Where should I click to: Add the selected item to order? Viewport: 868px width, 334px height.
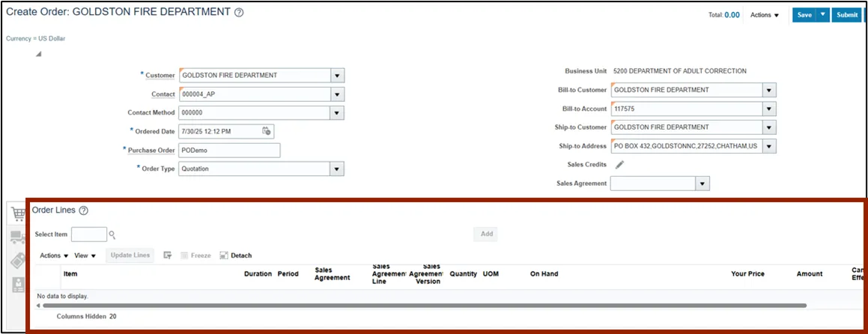pos(487,234)
